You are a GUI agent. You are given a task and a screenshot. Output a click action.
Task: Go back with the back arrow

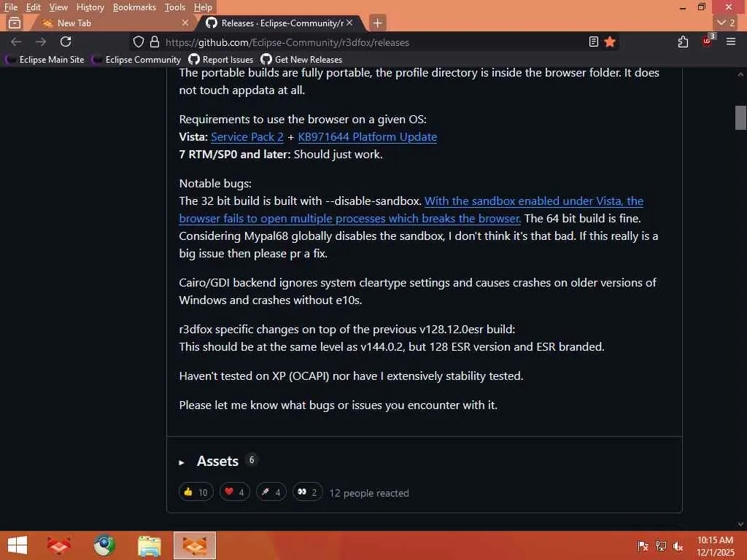(16, 42)
